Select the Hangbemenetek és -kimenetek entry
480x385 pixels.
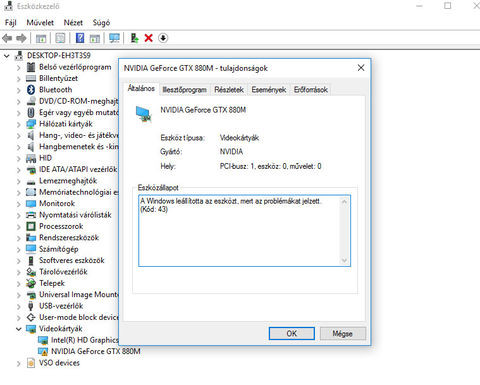[x=79, y=147]
